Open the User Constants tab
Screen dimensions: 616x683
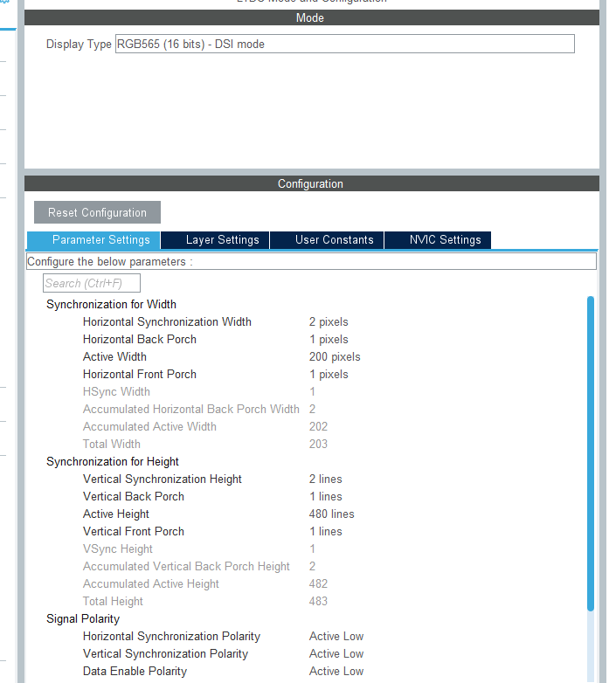point(327,240)
